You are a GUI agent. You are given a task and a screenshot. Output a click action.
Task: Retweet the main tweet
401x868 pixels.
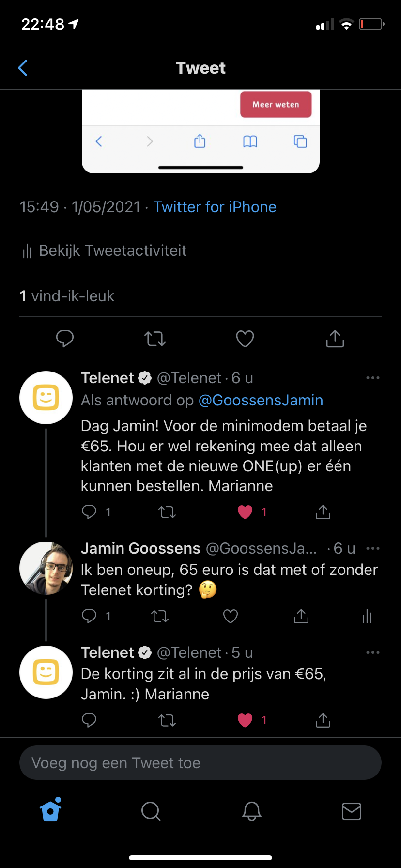155,339
